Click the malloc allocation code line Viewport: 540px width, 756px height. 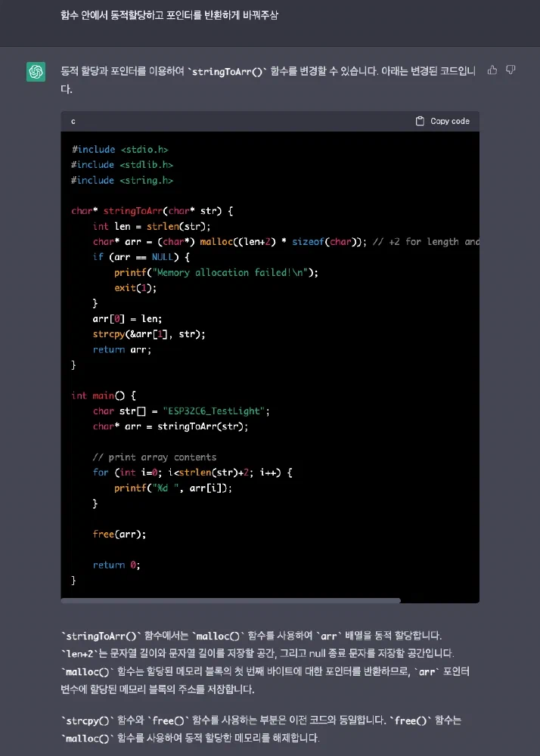click(286, 242)
